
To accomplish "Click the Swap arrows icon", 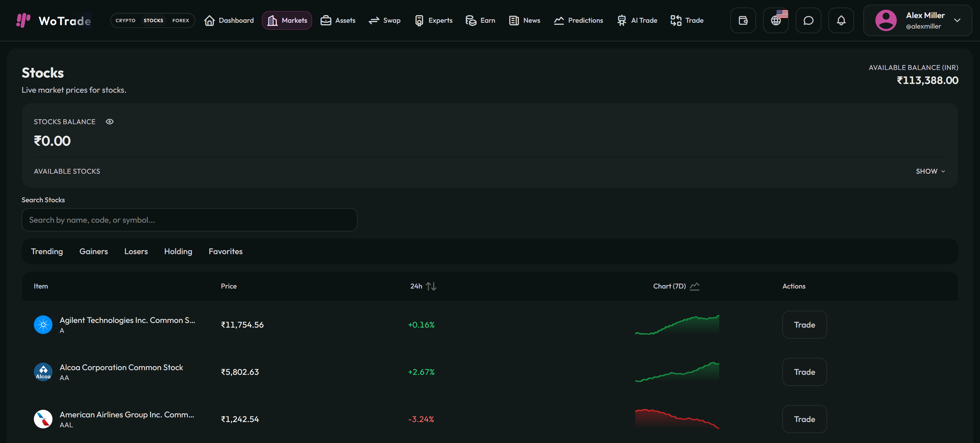I will click(x=374, y=20).
